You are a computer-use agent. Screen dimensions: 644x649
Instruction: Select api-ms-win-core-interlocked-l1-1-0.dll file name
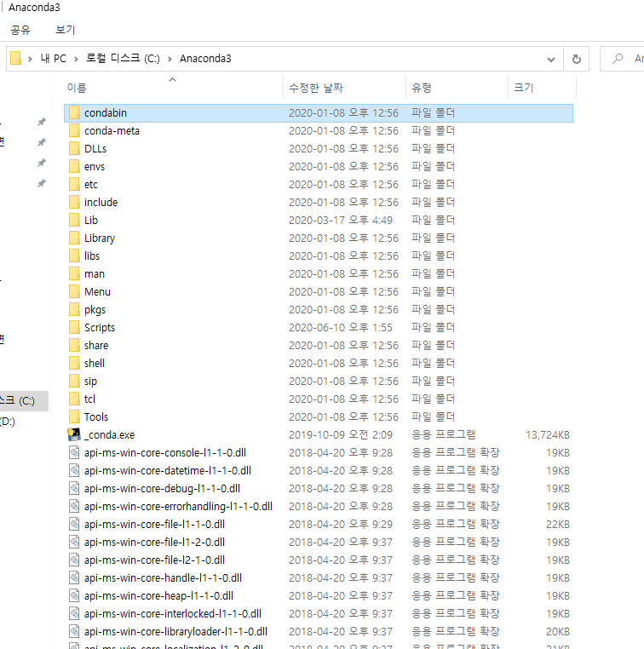[x=173, y=613]
